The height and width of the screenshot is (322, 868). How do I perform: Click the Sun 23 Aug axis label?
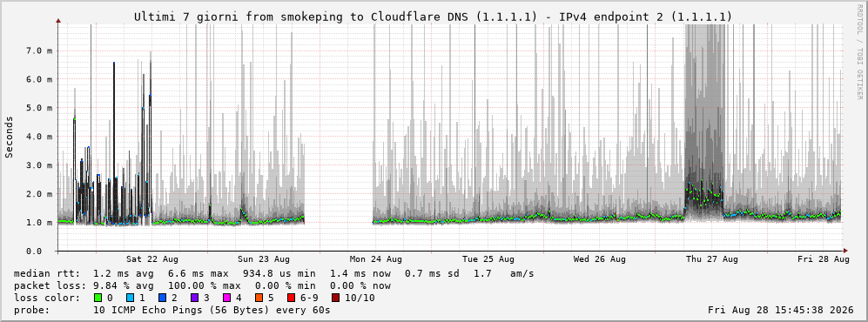pos(264,259)
